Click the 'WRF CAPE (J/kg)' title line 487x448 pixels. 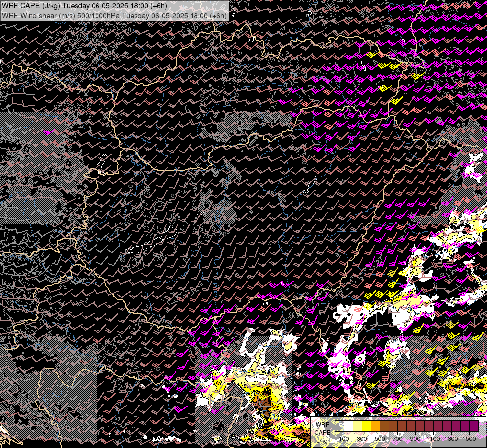coord(85,6)
